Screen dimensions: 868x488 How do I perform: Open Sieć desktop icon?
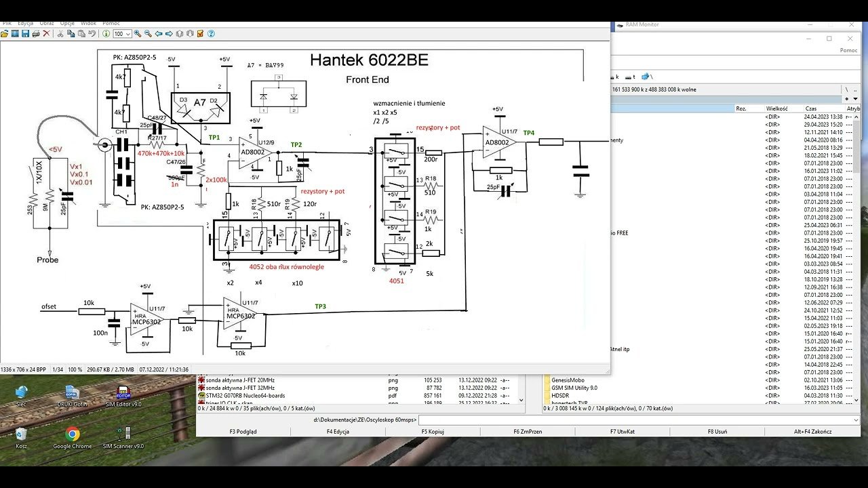(x=22, y=396)
